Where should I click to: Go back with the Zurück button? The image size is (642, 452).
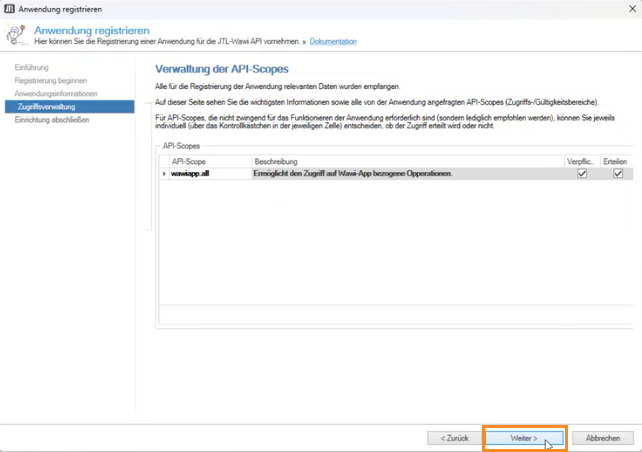[x=452, y=438]
